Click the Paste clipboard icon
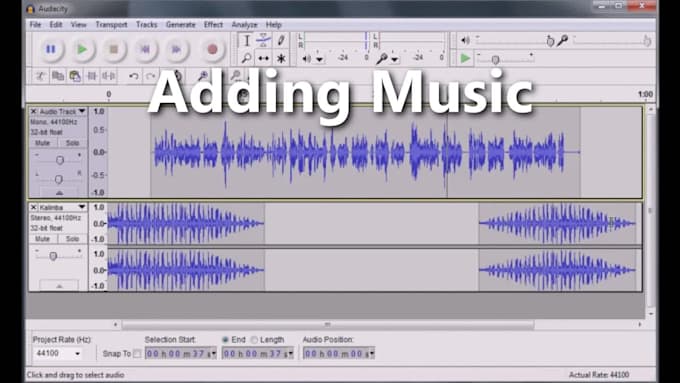The width and height of the screenshot is (680, 383). (x=75, y=76)
